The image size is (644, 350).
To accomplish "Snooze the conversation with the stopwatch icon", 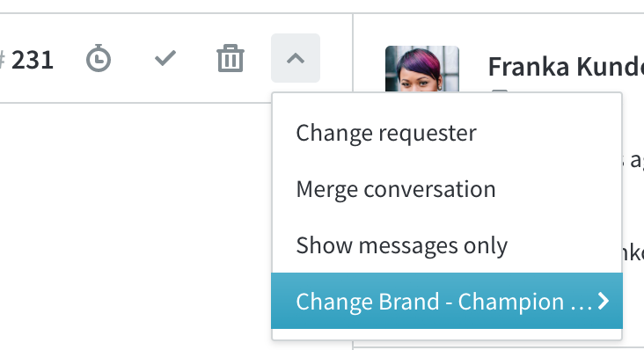I will pyautogui.click(x=99, y=58).
